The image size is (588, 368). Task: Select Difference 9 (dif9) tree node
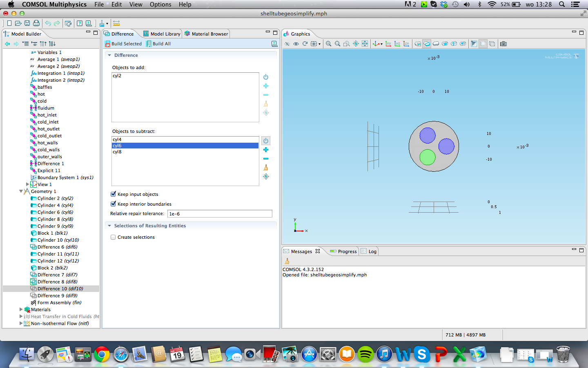[54, 296]
